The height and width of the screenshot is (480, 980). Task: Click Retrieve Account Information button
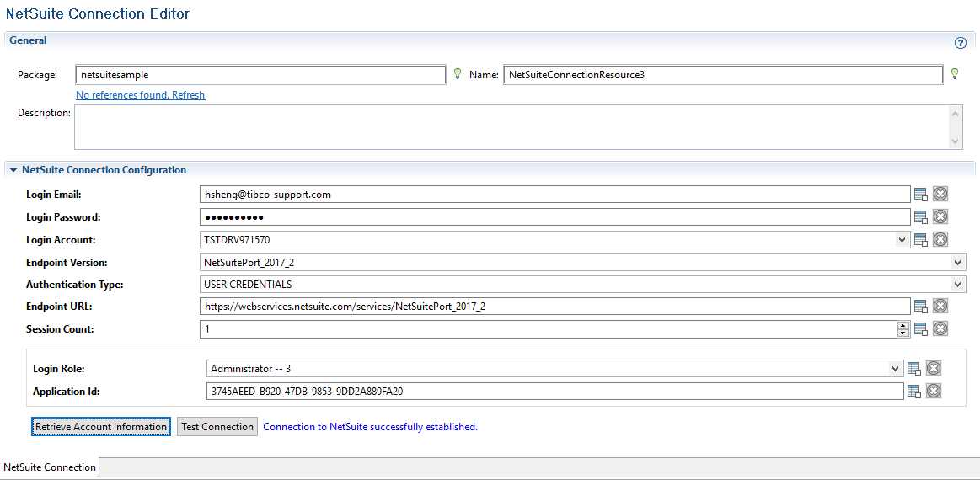(x=101, y=427)
